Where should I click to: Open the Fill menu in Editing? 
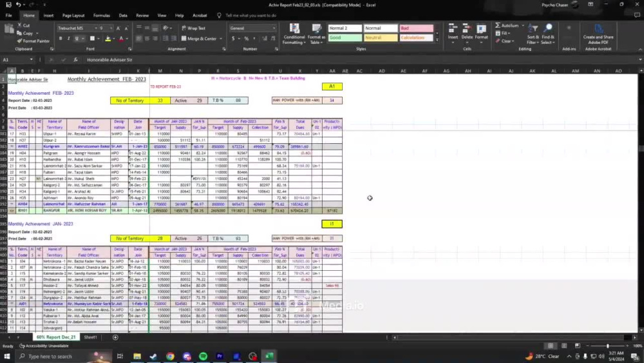[x=503, y=34]
